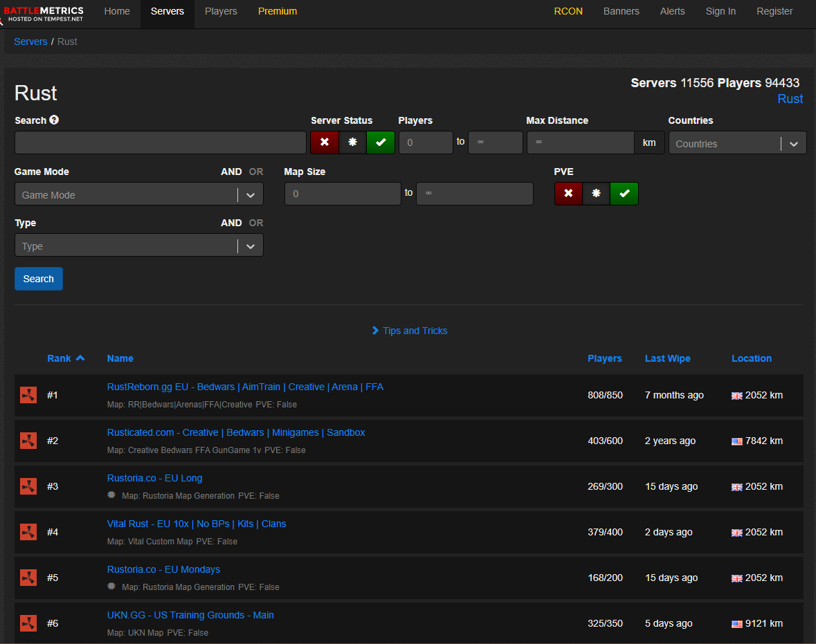Set Server Status filter to any (asterisk)
Viewport: 816px width, 644px height.
(352, 142)
